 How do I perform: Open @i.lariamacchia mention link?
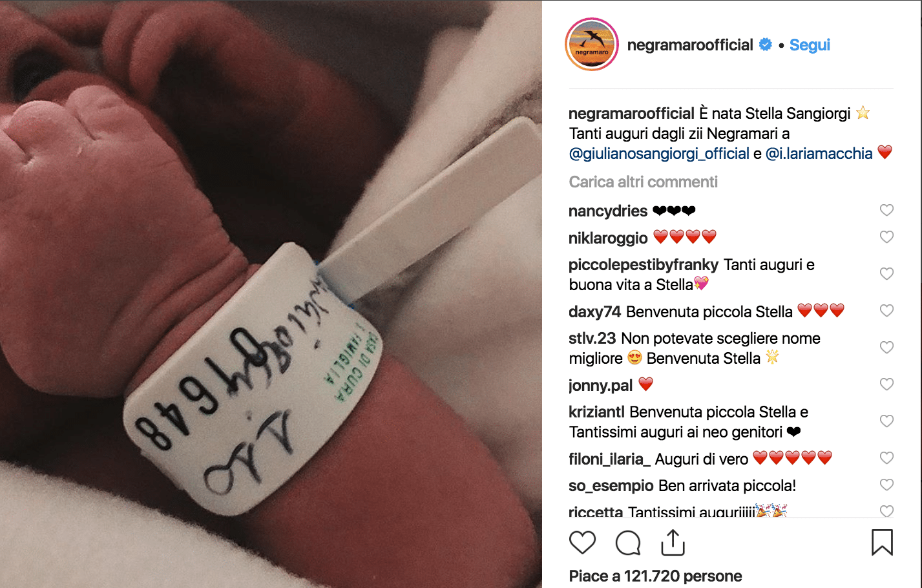pyautogui.click(x=819, y=154)
